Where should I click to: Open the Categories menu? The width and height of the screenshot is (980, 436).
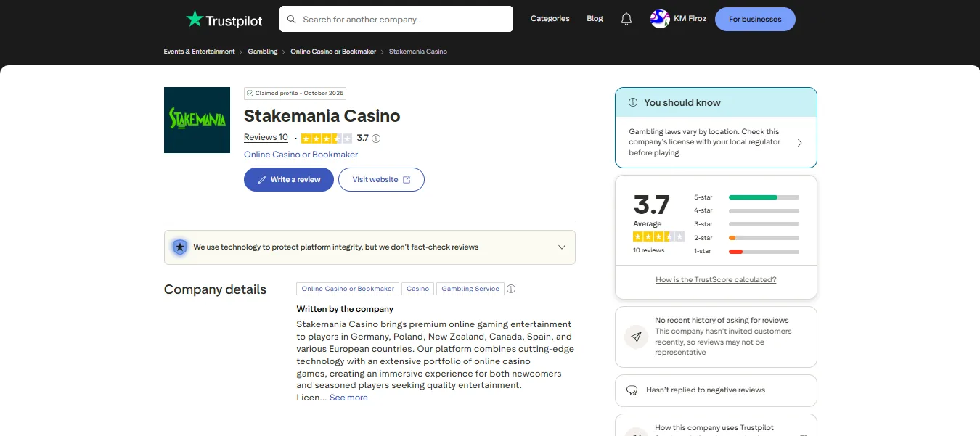click(x=550, y=19)
